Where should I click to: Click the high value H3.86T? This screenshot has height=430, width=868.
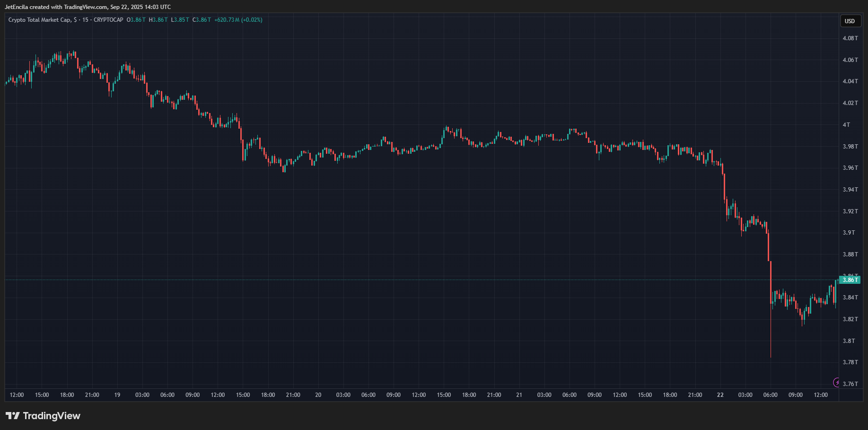[158, 20]
